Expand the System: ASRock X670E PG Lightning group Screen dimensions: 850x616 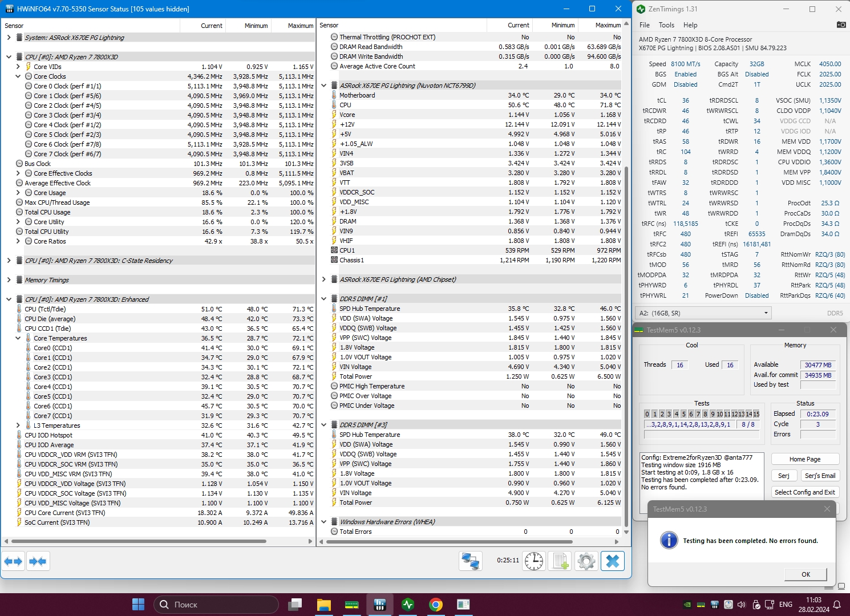(9, 38)
